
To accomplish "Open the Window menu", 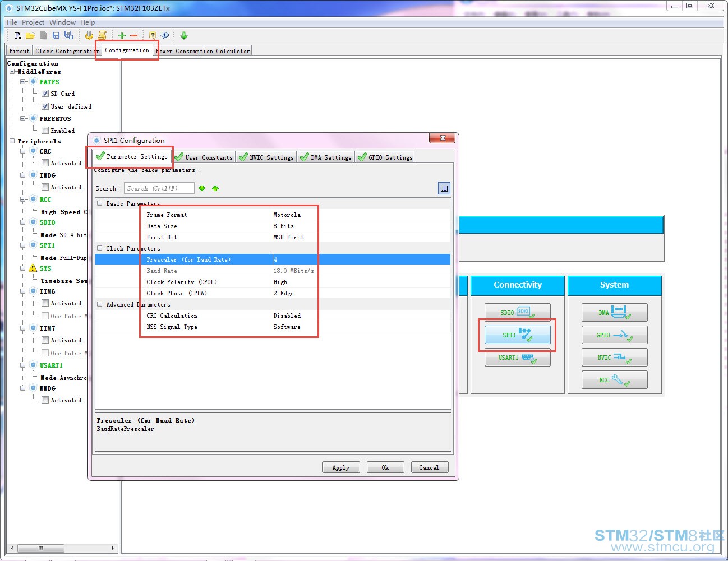I will point(62,22).
